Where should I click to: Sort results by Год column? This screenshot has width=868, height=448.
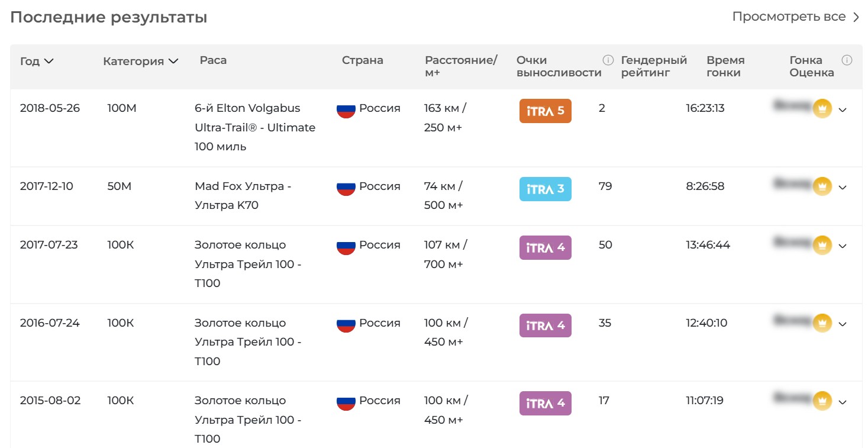point(37,61)
